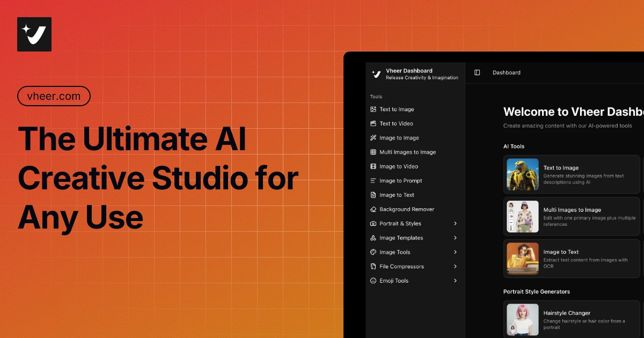Click the Image Tools palette icon
Viewport: 644px width, 338px height.
pyautogui.click(x=374, y=252)
